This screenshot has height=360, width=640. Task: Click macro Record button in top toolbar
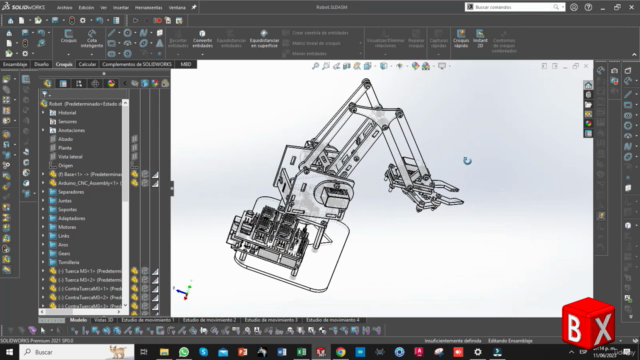[158, 20]
